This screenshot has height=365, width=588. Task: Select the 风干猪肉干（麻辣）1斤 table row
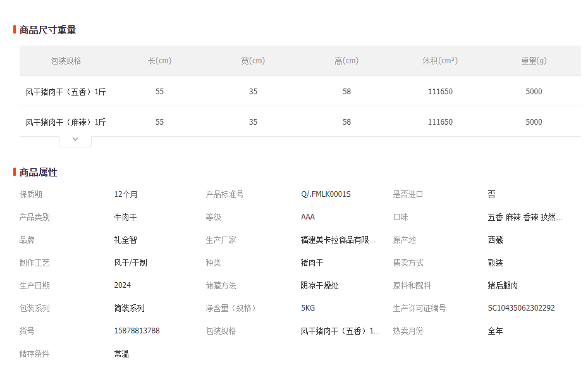point(66,122)
